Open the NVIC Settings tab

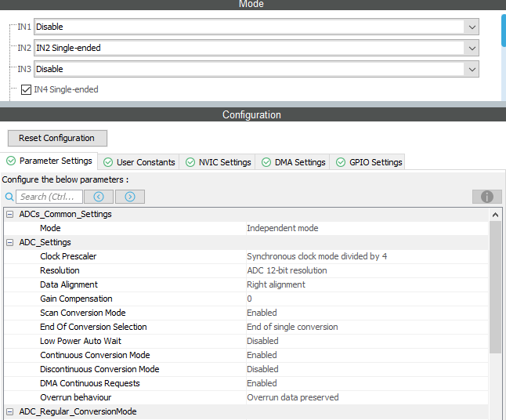point(219,162)
